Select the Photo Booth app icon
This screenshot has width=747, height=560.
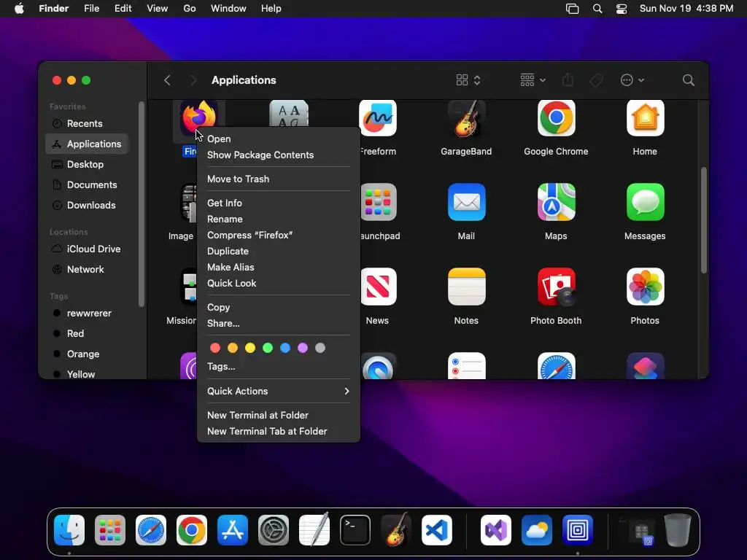556,287
